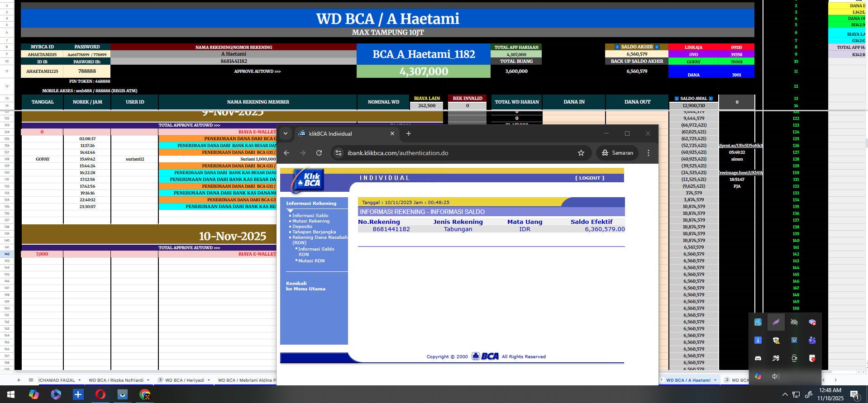This screenshot has height=403, width=868.
Task: Switch to WD BCA / Heriyadi sheet tab
Action: (x=185, y=380)
